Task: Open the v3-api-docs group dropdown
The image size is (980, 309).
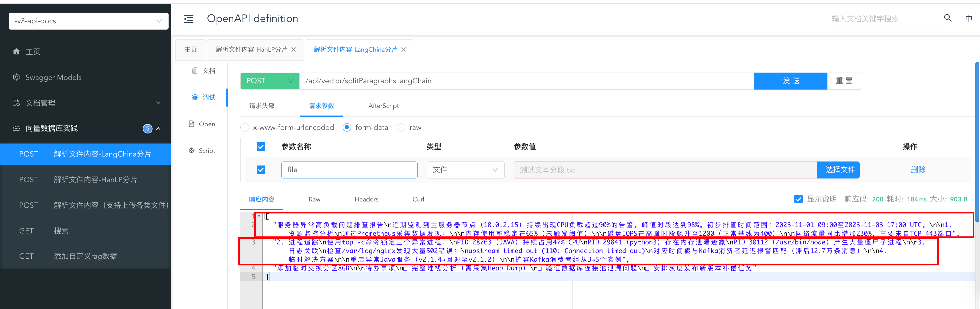Action: click(88, 21)
